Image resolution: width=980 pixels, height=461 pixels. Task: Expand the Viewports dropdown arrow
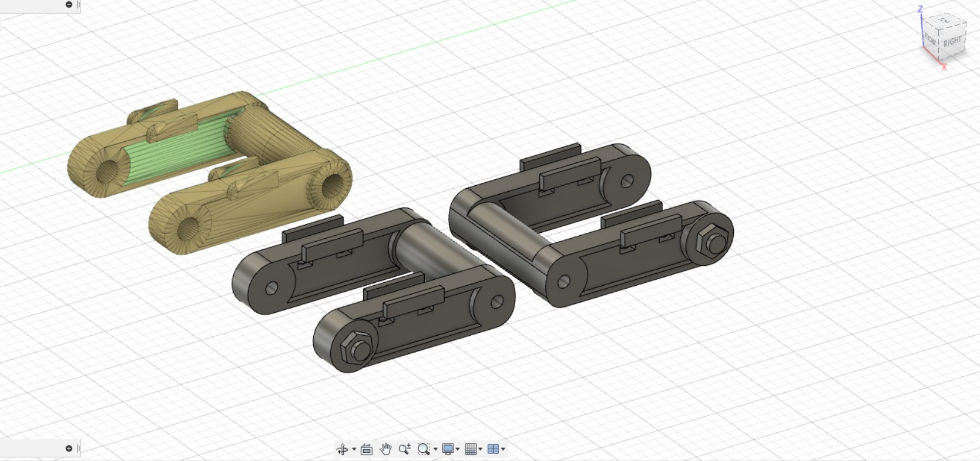click(x=504, y=450)
